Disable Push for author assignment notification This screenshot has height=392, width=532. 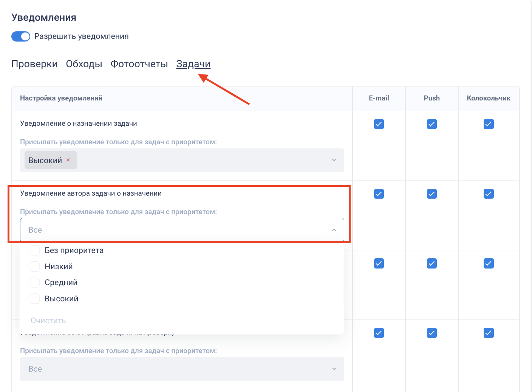[x=431, y=194]
